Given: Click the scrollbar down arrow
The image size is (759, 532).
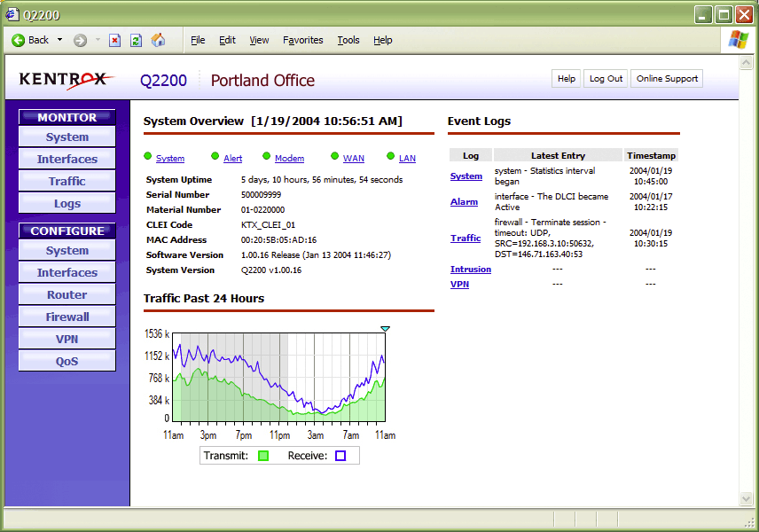Looking at the screenshot, I should (x=746, y=499).
